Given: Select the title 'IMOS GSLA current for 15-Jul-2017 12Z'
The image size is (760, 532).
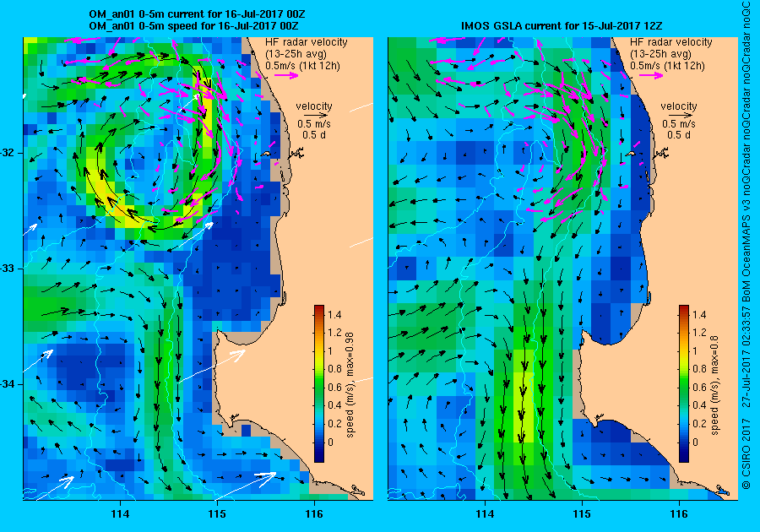Looking at the screenshot, I should coord(562,26).
